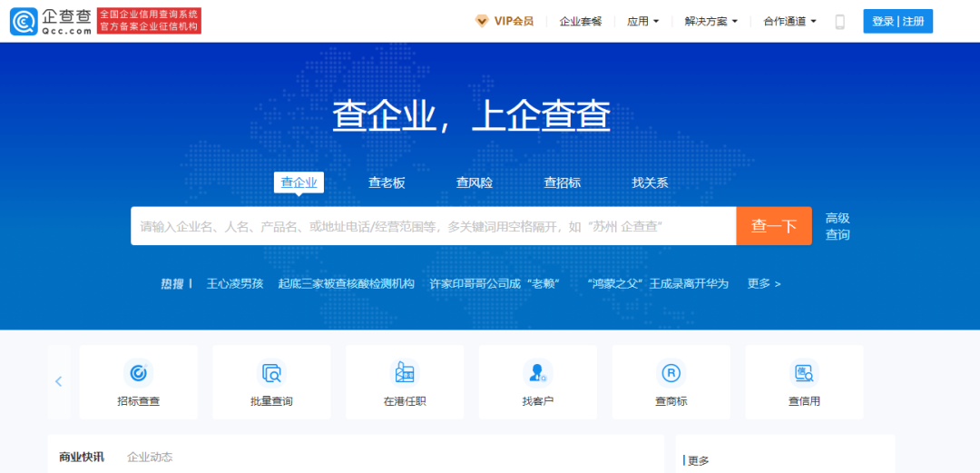Image resolution: width=980 pixels, height=473 pixels.
Task: Click the VIP diamond icon
Action: tap(482, 21)
